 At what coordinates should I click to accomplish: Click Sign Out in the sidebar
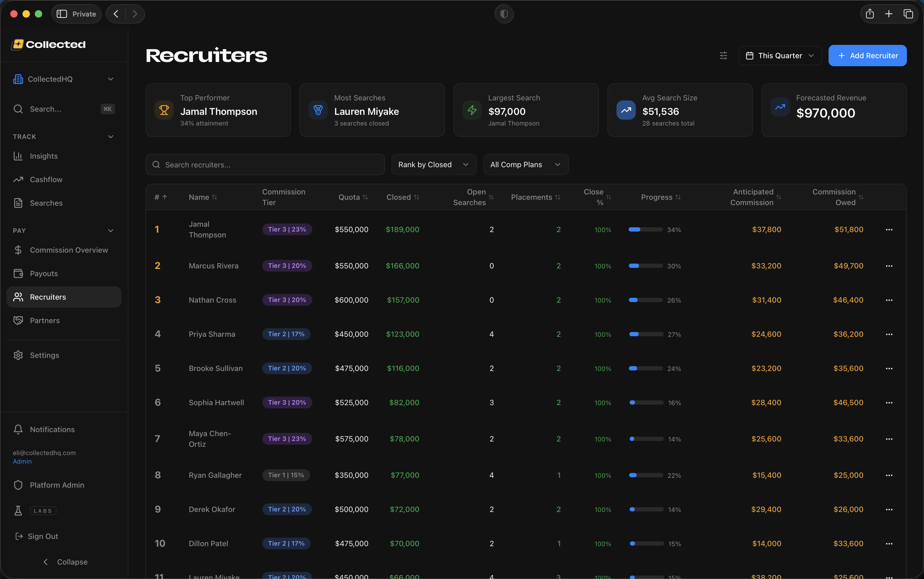tap(43, 536)
